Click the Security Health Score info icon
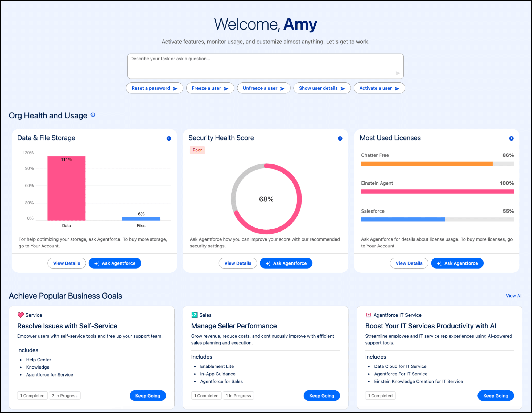532x413 pixels. (x=340, y=138)
